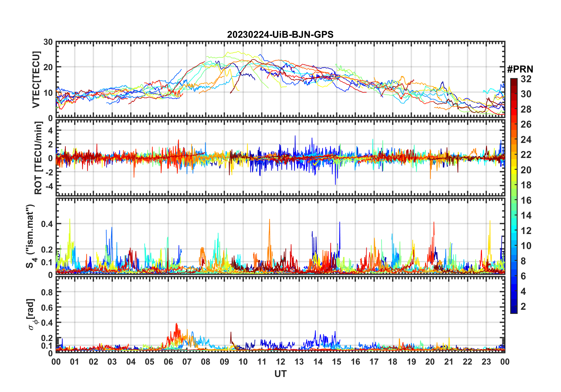The height and width of the screenshot is (392, 561).
Task: Select tick label 14 on the PRN colorbar
Action: coord(526,215)
